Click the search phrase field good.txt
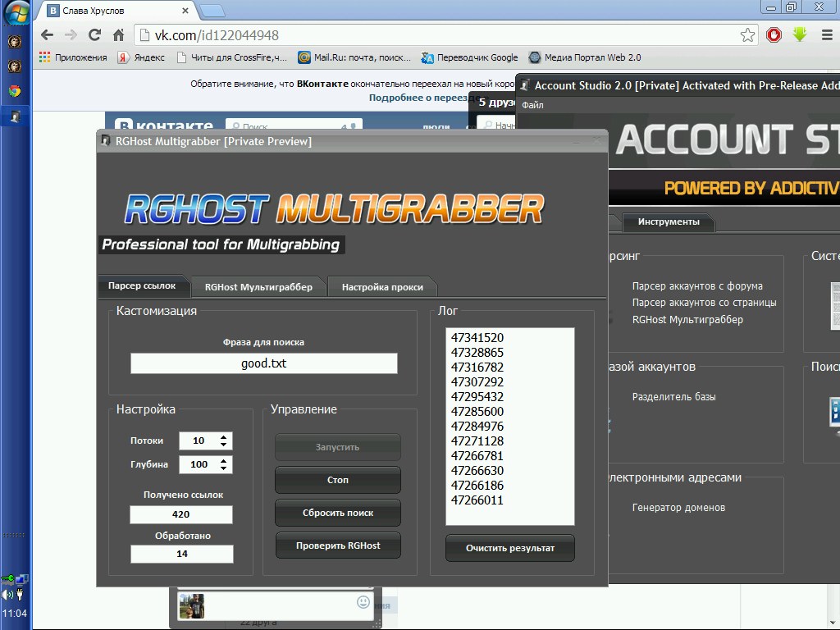Screen dimensions: 840x630 click(263, 363)
